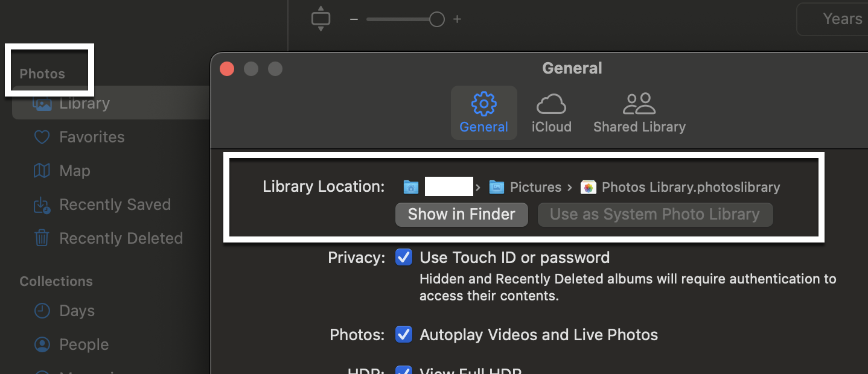
Task: Click the zoom slider knob
Action: (x=437, y=19)
